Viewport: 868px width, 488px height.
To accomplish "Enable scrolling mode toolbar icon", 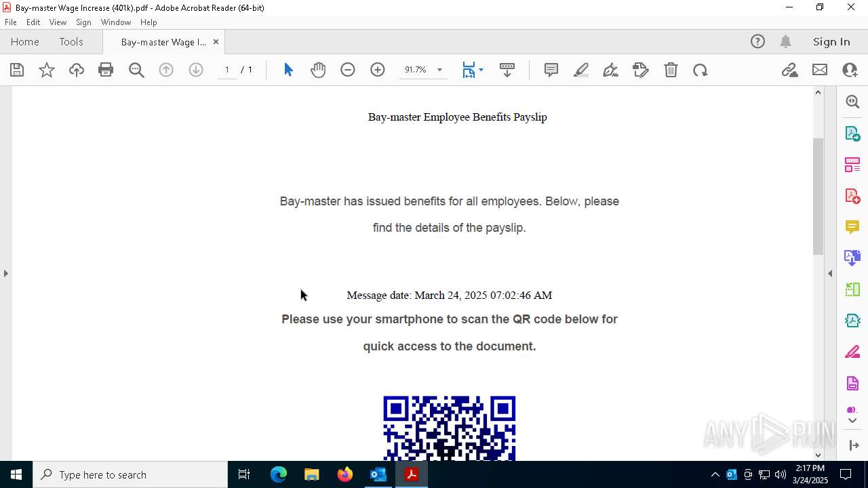I will pyautogui.click(x=507, y=70).
